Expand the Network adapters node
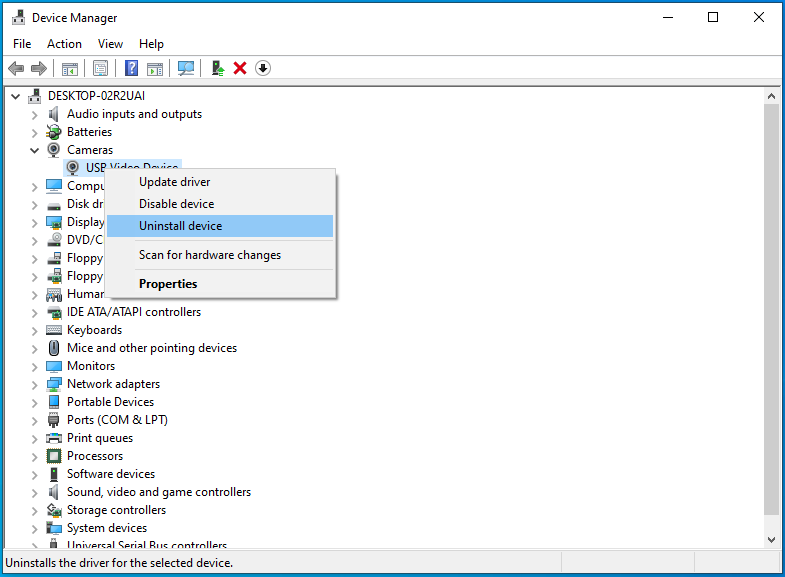785x577 pixels. pos(35,384)
